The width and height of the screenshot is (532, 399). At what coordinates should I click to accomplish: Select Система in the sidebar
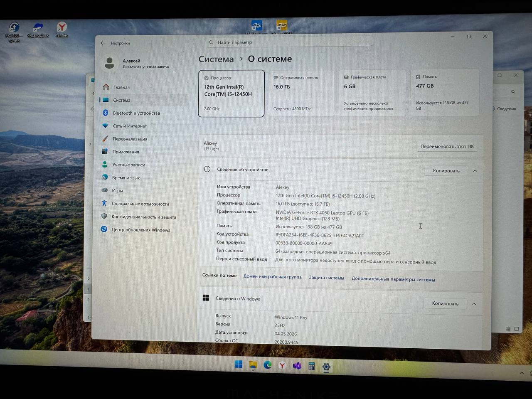coord(144,100)
